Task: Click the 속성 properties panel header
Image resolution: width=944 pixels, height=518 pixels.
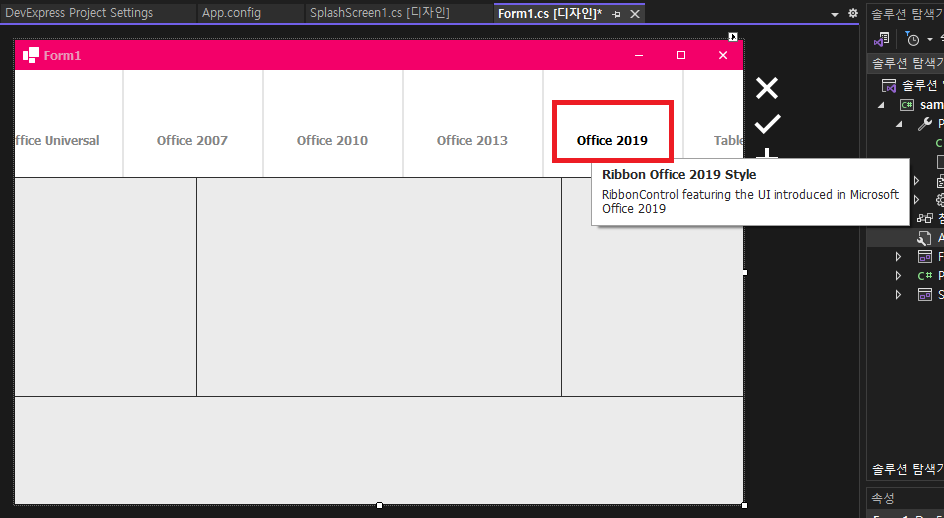Action: (x=905, y=498)
